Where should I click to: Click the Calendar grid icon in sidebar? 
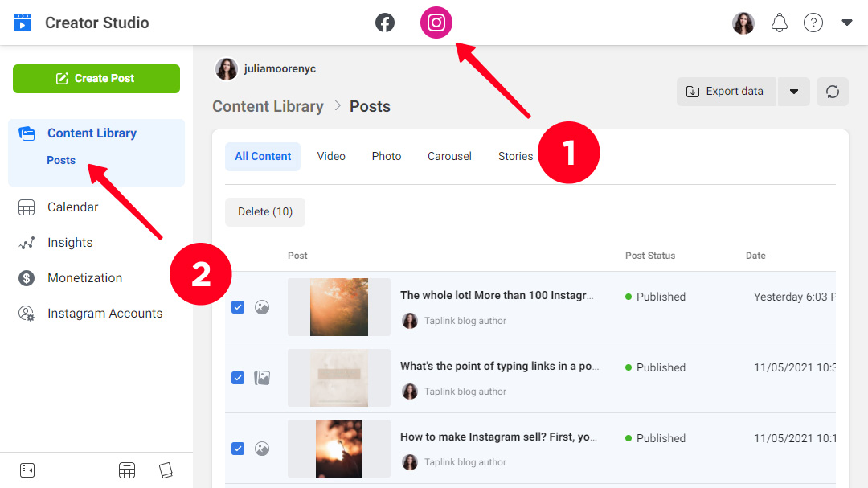(x=27, y=207)
